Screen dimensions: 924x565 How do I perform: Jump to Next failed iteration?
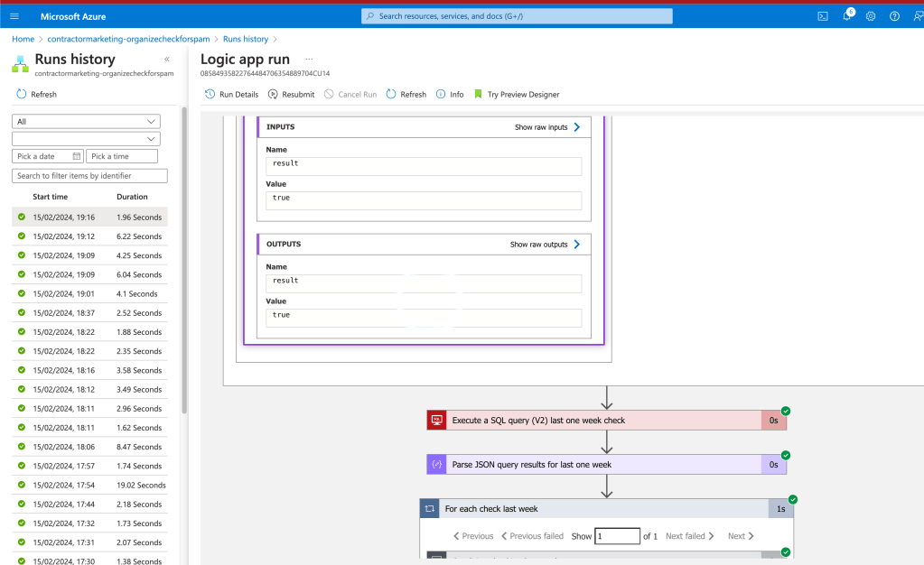tap(690, 536)
